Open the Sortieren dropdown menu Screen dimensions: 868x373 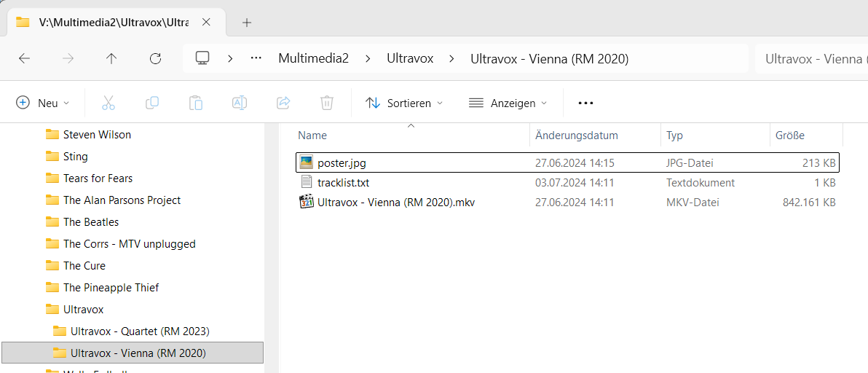pyautogui.click(x=405, y=103)
